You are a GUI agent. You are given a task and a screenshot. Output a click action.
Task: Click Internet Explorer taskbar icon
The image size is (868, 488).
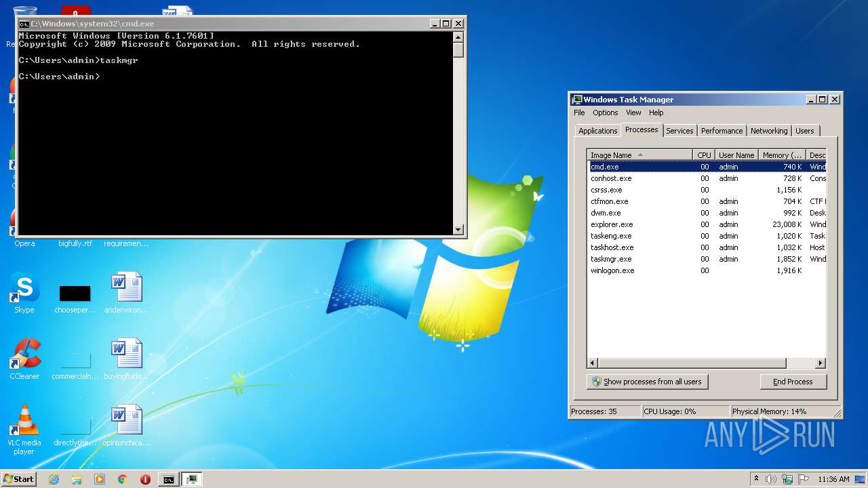(x=54, y=479)
